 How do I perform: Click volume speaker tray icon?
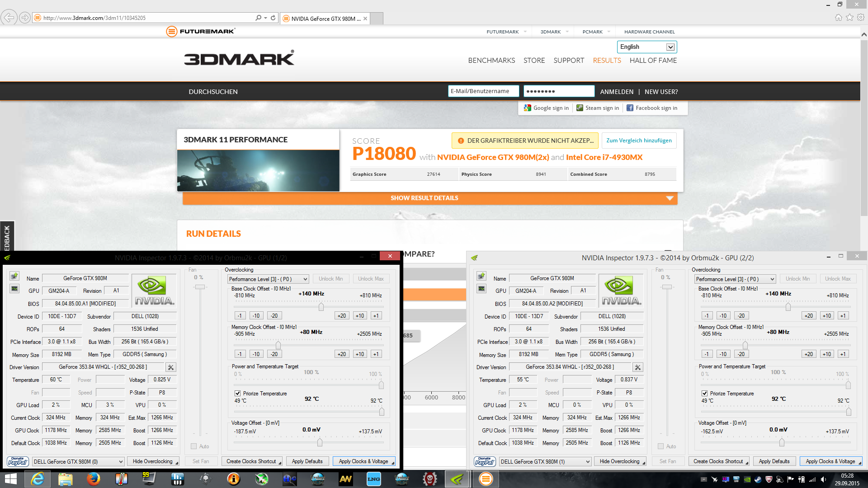pyautogui.click(x=823, y=479)
